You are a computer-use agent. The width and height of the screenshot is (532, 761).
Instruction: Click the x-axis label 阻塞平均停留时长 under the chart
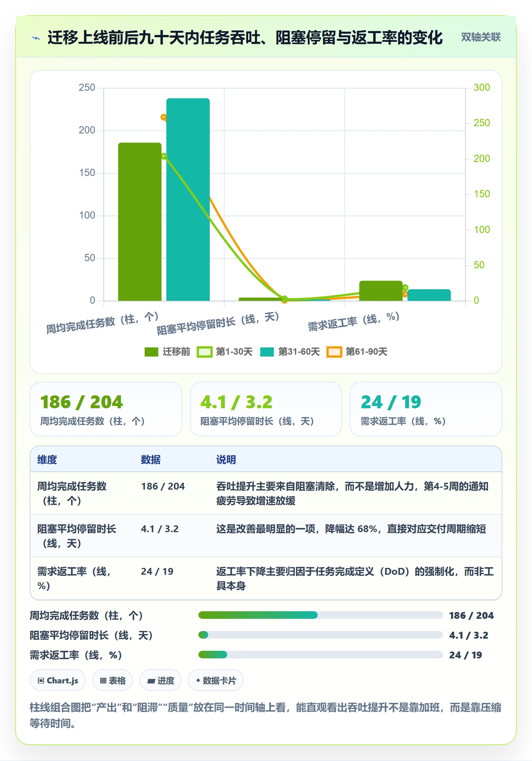pyautogui.click(x=218, y=323)
